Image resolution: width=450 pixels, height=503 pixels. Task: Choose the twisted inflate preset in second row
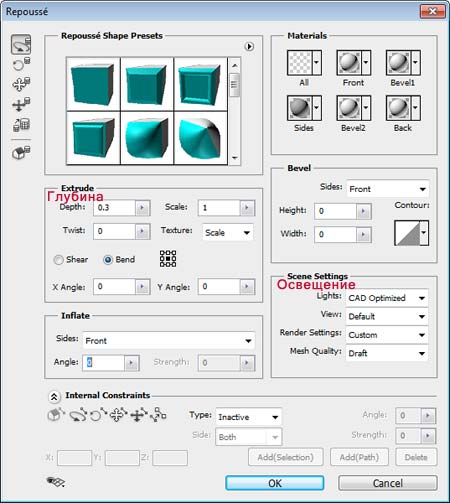(x=147, y=138)
